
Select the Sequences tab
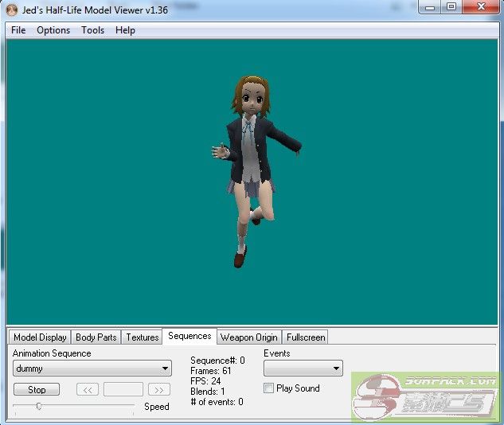(x=189, y=336)
